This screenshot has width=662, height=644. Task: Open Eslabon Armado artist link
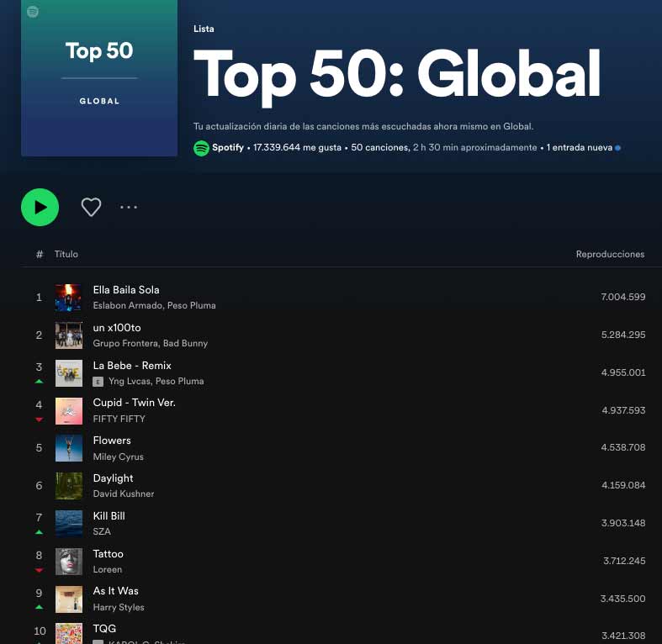tap(128, 305)
